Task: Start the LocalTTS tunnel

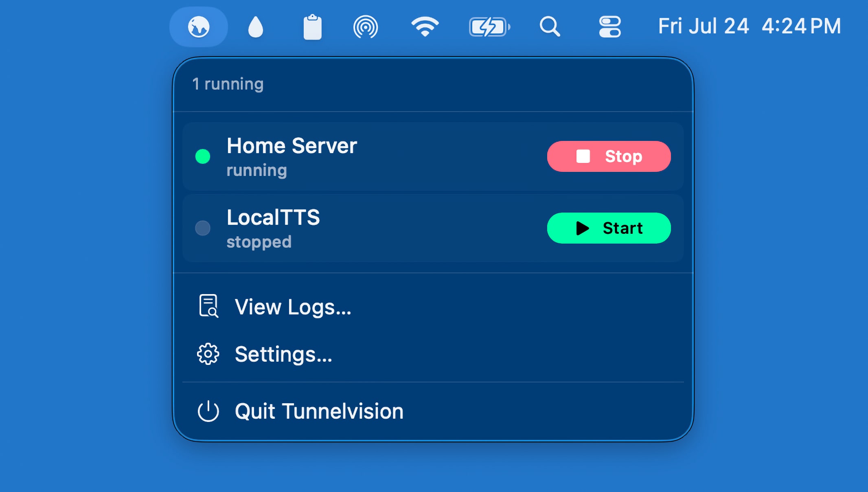Action: click(x=609, y=228)
